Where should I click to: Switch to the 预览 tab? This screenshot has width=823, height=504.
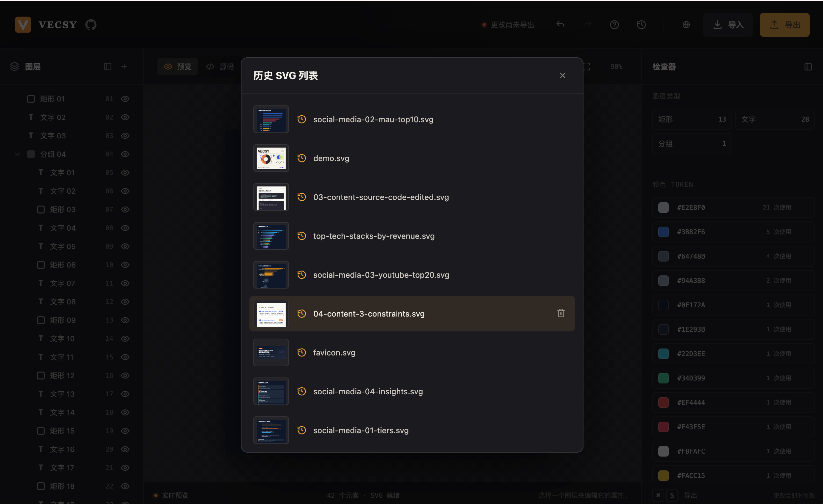(178, 67)
